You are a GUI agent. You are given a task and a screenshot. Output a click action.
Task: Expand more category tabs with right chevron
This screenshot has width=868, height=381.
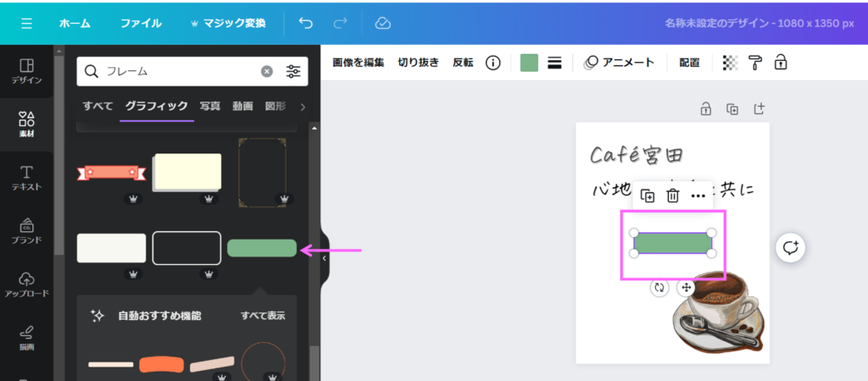coord(303,107)
